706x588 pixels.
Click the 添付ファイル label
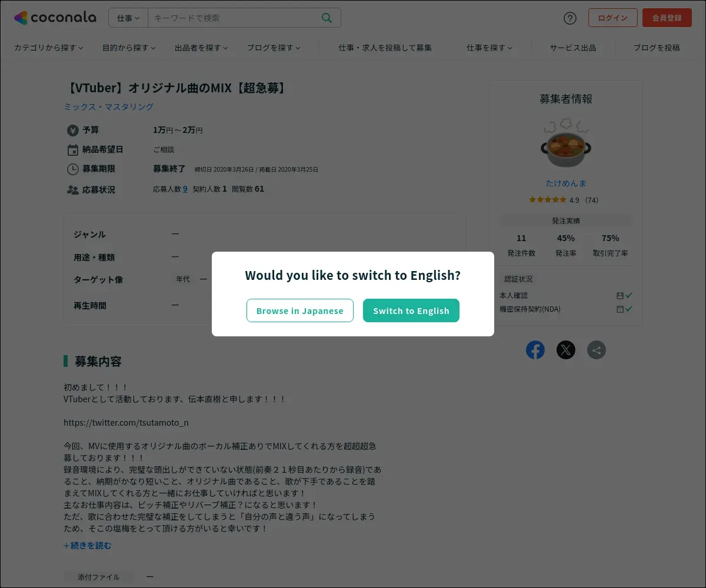99,577
